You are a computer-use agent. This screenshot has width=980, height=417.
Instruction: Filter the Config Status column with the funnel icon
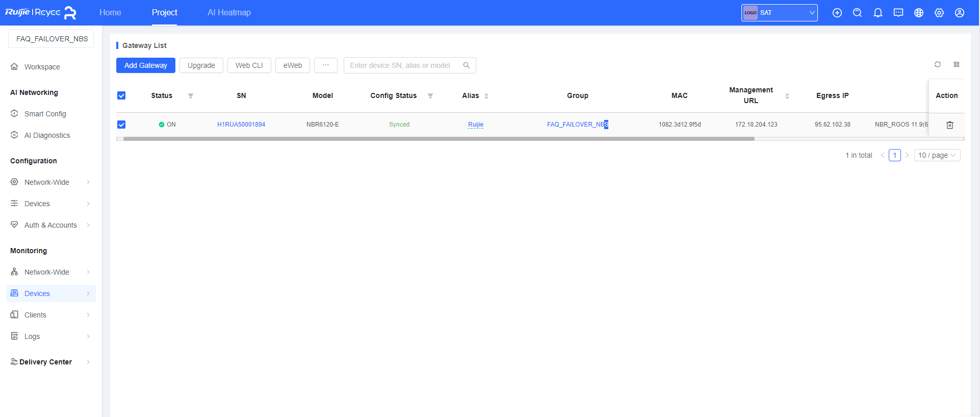click(430, 96)
